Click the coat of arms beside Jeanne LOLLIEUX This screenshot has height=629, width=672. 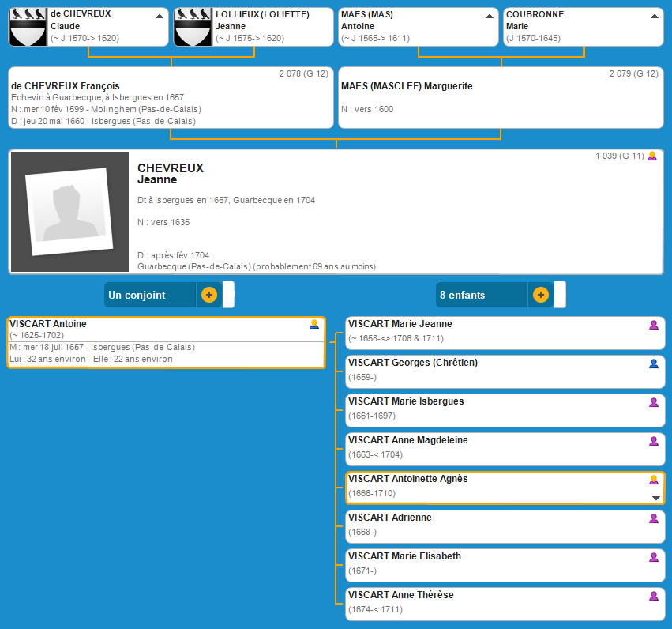click(193, 27)
